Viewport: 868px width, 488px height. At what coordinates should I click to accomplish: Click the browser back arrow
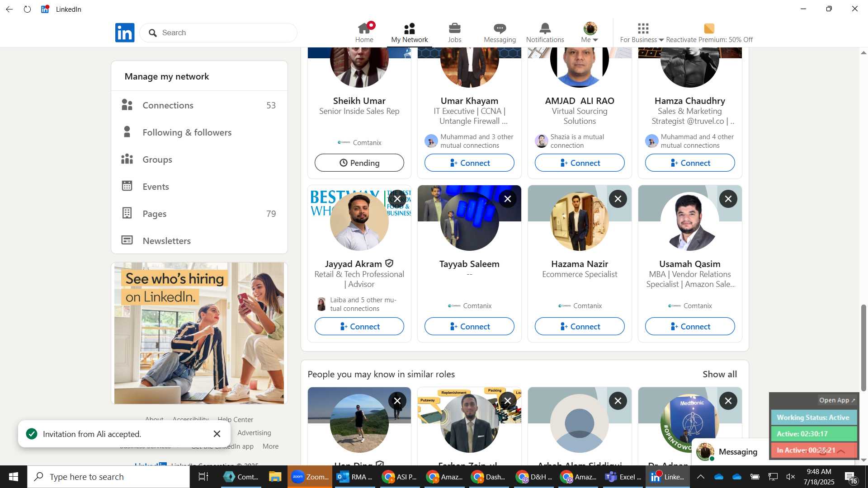[x=9, y=9]
